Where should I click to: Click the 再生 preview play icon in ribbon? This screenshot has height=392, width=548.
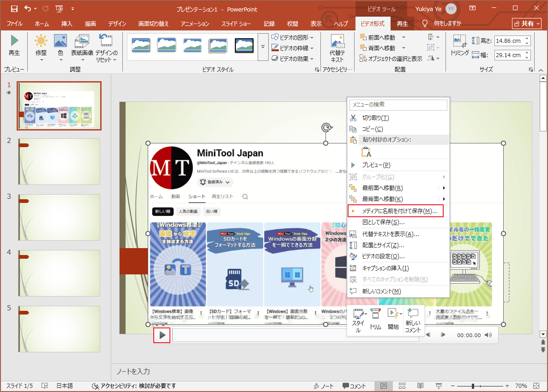(14, 41)
